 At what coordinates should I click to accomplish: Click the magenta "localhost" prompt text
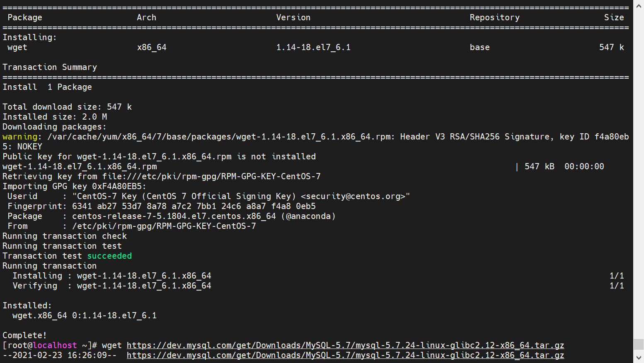(55, 345)
